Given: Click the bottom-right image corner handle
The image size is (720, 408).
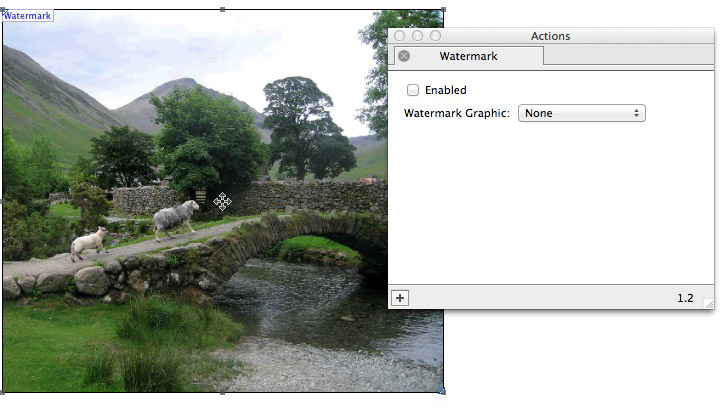Looking at the screenshot, I should coord(443,391).
